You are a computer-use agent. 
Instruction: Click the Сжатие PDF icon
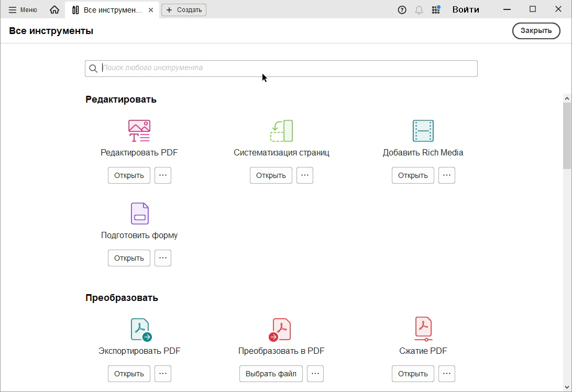pyautogui.click(x=423, y=329)
